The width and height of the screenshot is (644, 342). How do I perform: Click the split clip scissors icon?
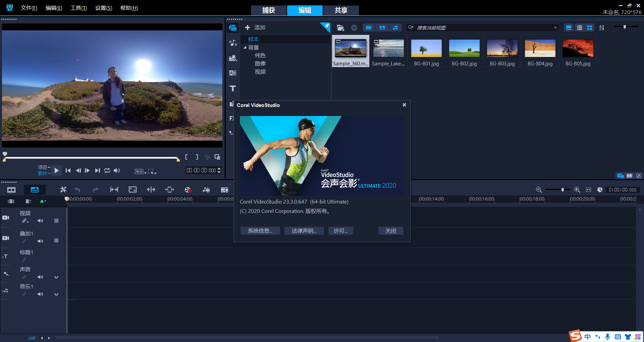(207, 157)
